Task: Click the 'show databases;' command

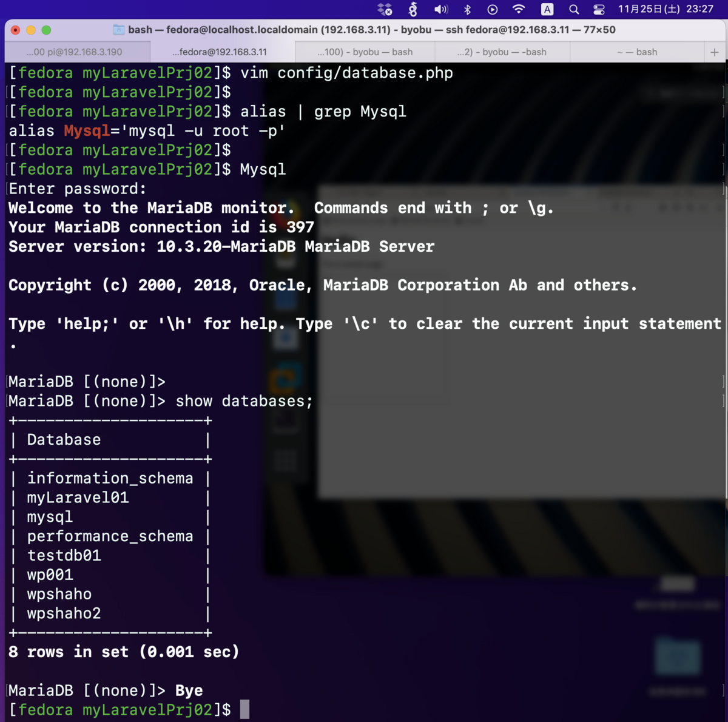Action: point(244,401)
